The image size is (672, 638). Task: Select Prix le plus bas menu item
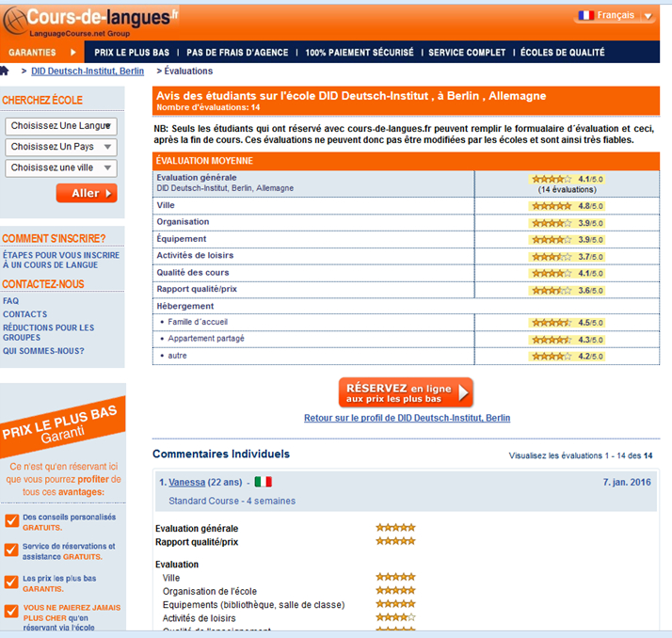tap(132, 53)
